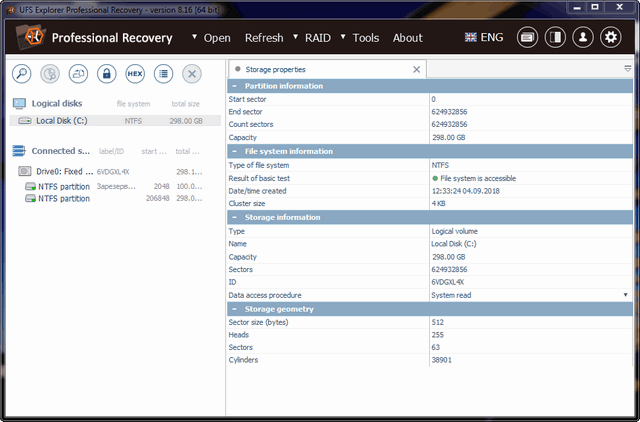Click Sector size value 512
640x422 pixels.
[438, 322]
